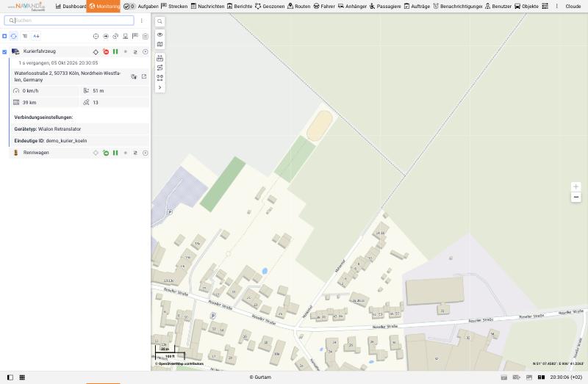Toggle Kurierfahrzeug visibility checkbox
This screenshot has width=588, height=384.
tap(4, 52)
